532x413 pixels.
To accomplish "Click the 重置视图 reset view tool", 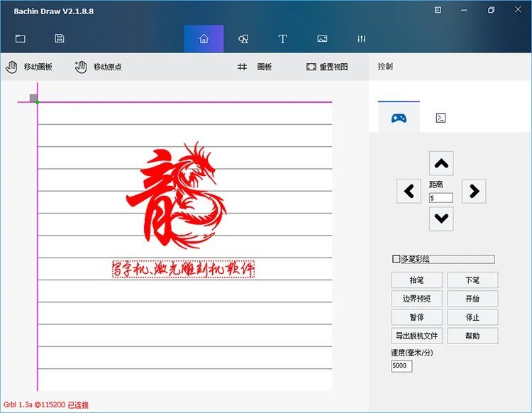I will click(327, 67).
